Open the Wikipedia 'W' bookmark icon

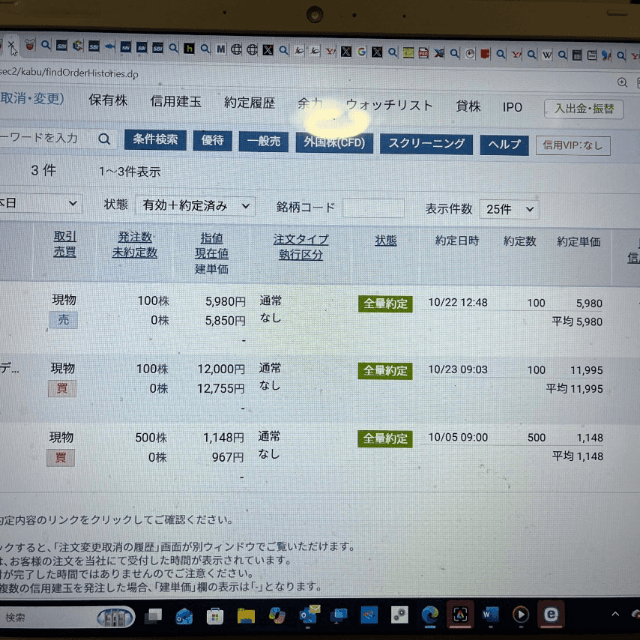[x=547, y=55]
